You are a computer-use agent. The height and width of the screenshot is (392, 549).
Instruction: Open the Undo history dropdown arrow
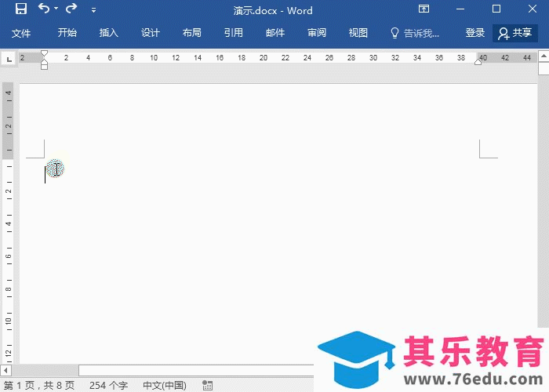(56, 9)
